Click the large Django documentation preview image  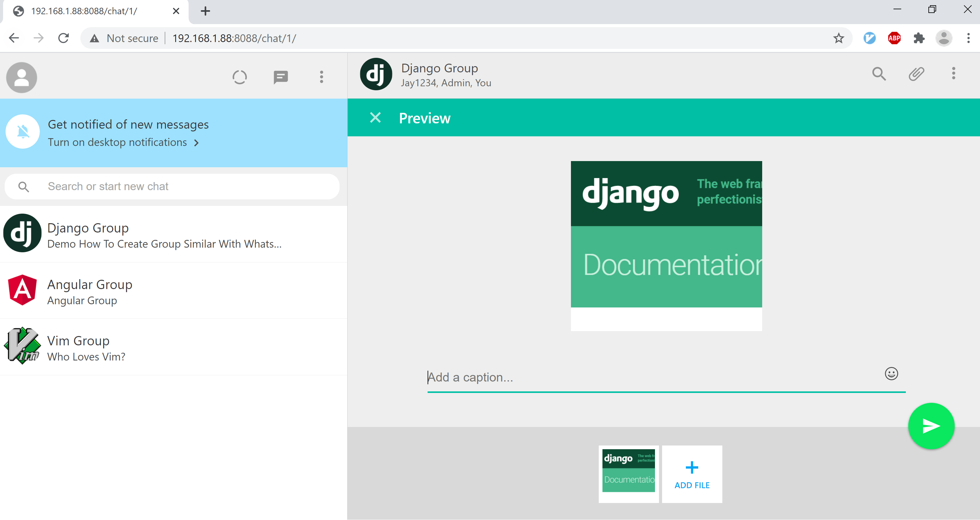(666, 246)
